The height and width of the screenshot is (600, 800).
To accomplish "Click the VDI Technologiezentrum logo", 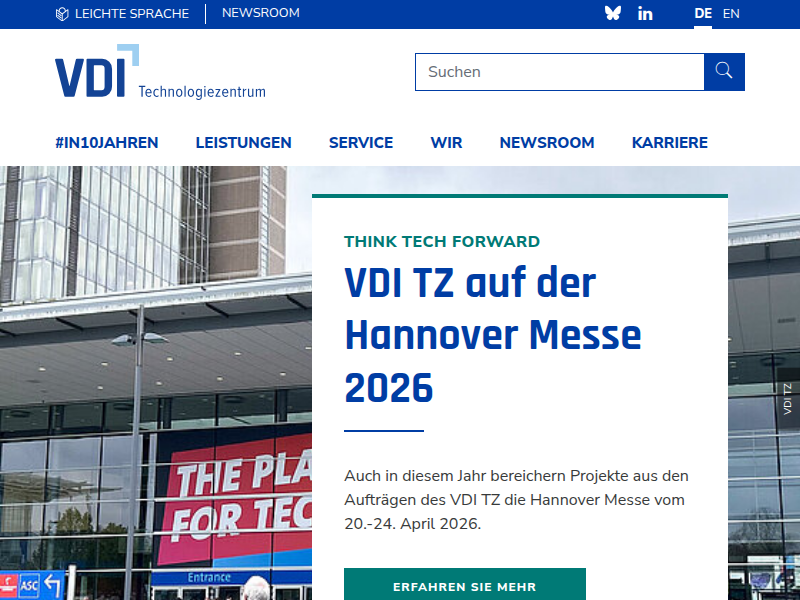I will 160,72.
